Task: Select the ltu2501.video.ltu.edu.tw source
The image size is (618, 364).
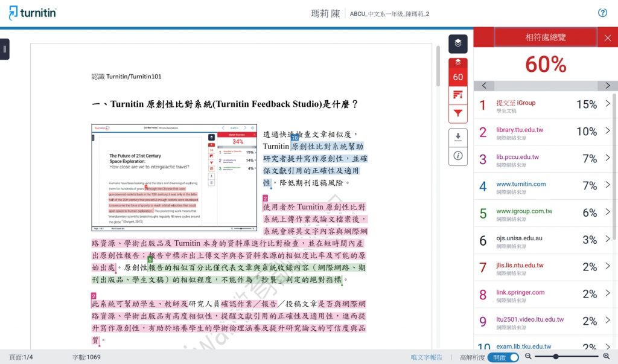Action: 530,319
